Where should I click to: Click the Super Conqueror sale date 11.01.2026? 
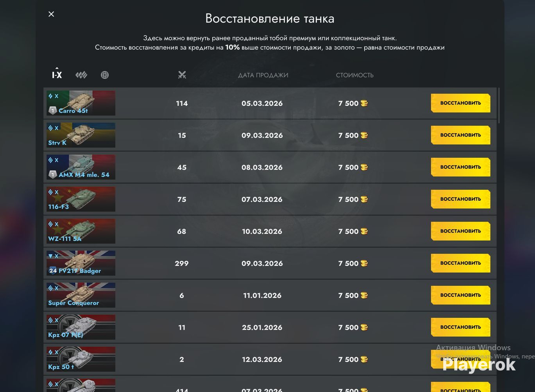[x=262, y=296]
